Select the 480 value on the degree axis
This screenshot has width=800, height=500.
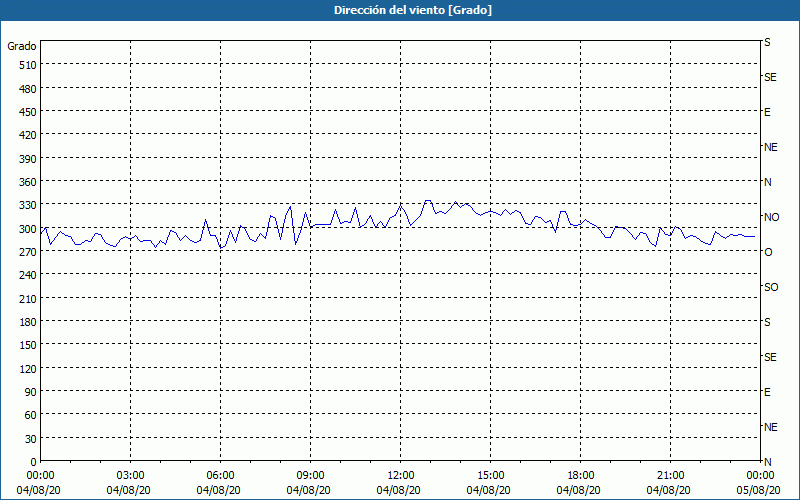[29, 88]
